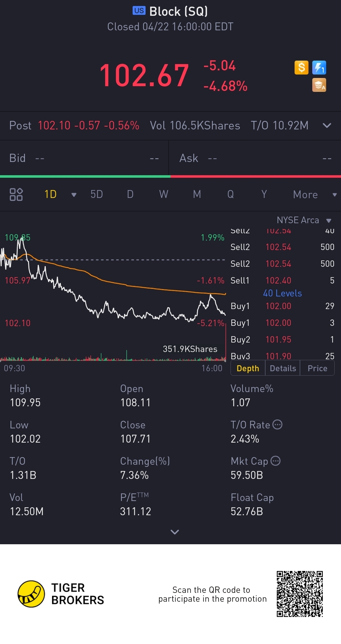Tap the last price 102.67
Viewport: 341px width, 644px height.
tap(144, 75)
